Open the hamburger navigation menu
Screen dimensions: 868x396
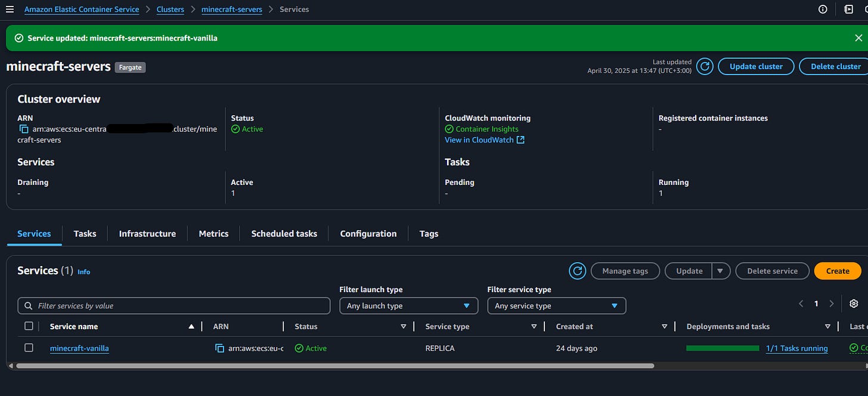coord(10,10)
